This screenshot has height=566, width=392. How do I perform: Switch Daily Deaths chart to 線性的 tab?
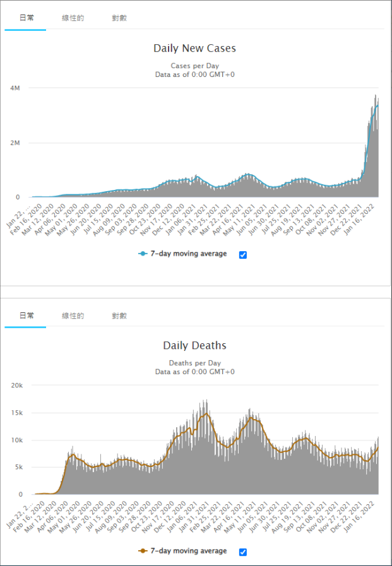(73, 315)
